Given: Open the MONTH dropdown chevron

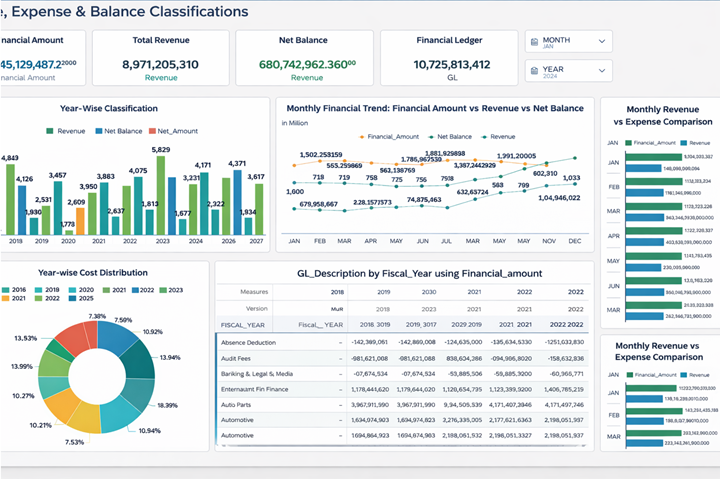Looking at the screenshot, I should pyautogui.click(x=602, y=42).
